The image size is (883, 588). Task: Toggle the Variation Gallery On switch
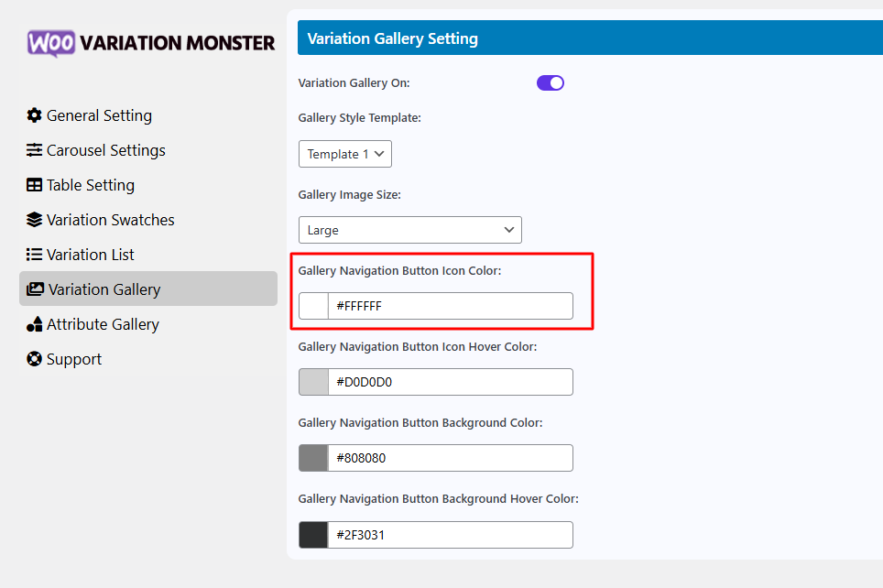click(x=551, y=82)
